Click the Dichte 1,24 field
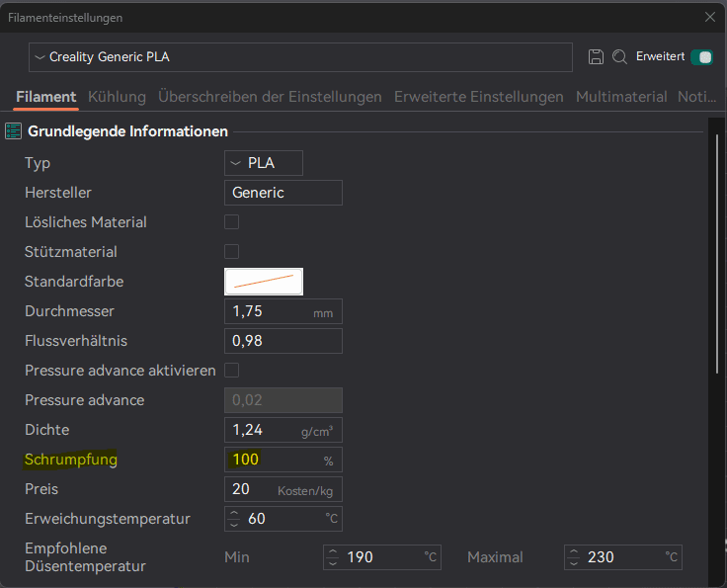This screenshot has width=727, height=588. [283, 430]
